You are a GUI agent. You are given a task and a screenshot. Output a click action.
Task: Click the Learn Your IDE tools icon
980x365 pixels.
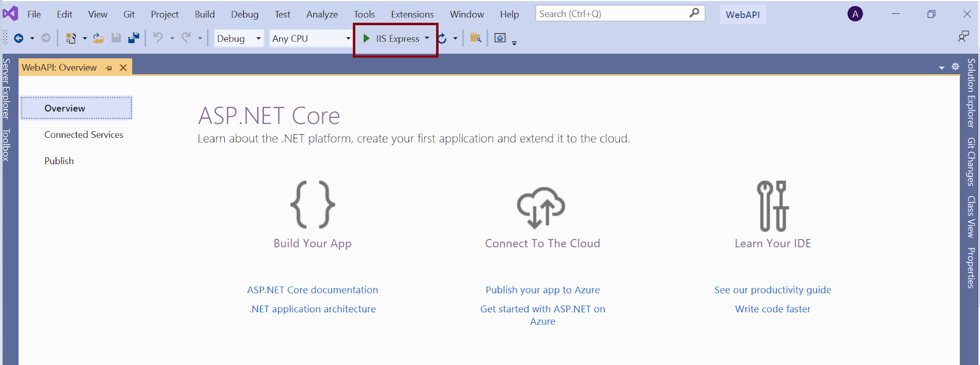[x=772, y=206]
